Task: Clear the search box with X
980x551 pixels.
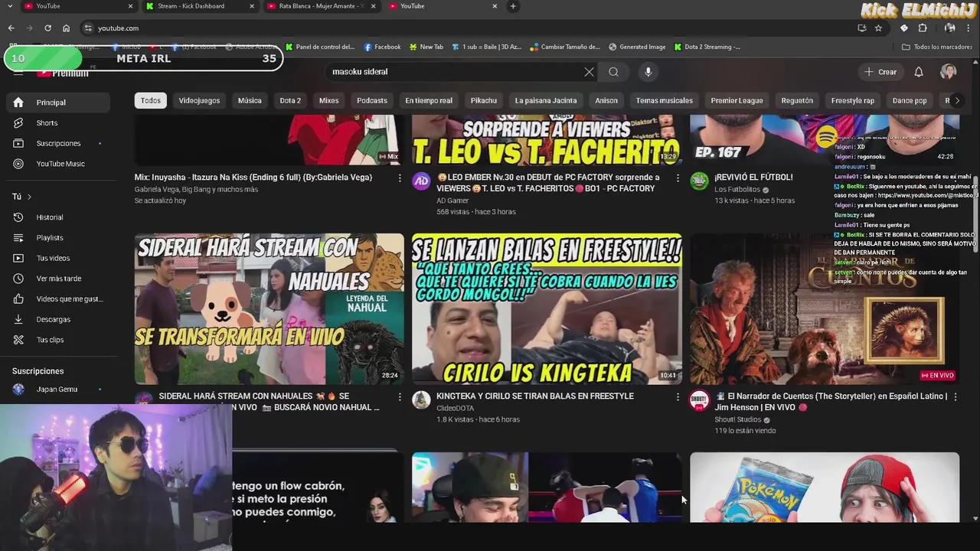Action: 589,72
